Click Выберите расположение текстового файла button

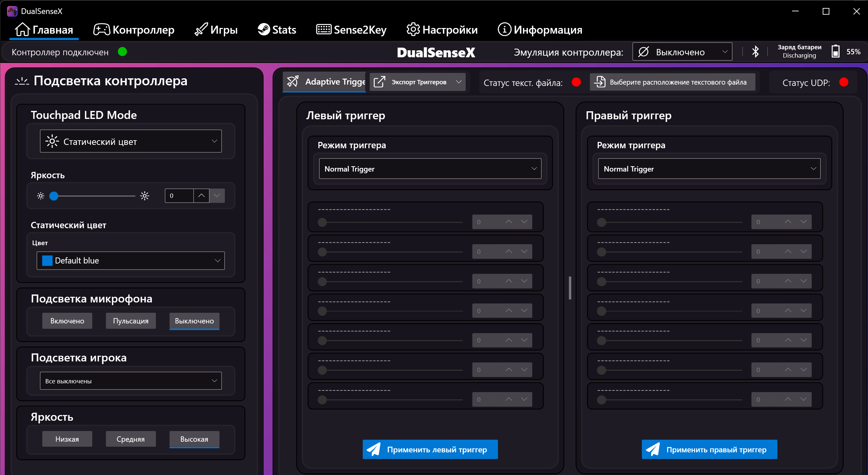click(672, 82)
